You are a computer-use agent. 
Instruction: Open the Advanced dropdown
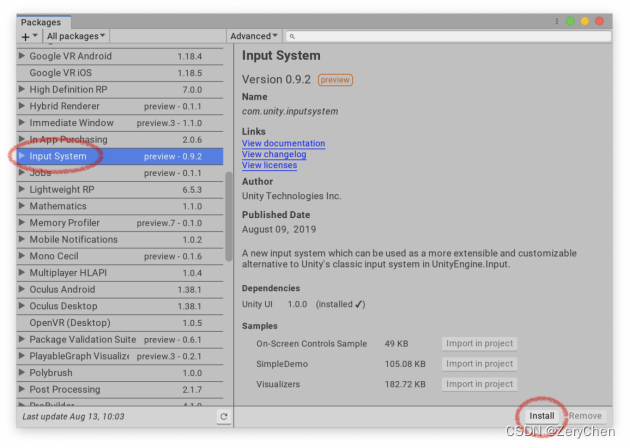[254, 36]
